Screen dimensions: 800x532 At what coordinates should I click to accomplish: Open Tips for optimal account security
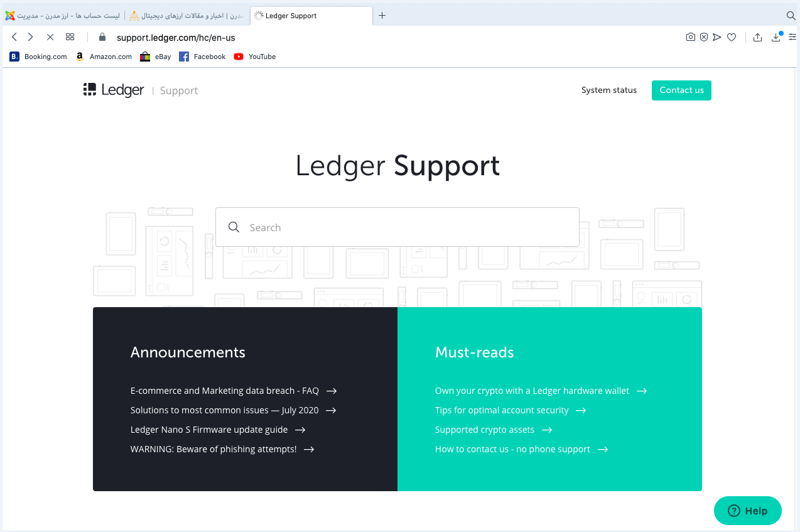click(x=511, y=410)
